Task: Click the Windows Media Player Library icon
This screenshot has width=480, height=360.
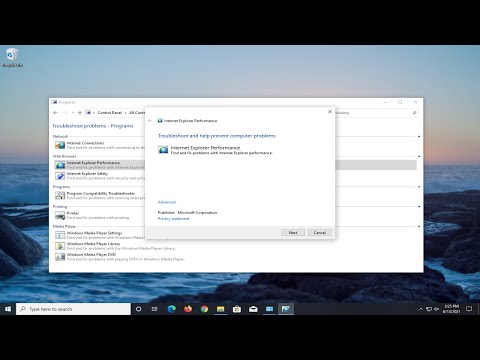Action: (x=60, y=246)
